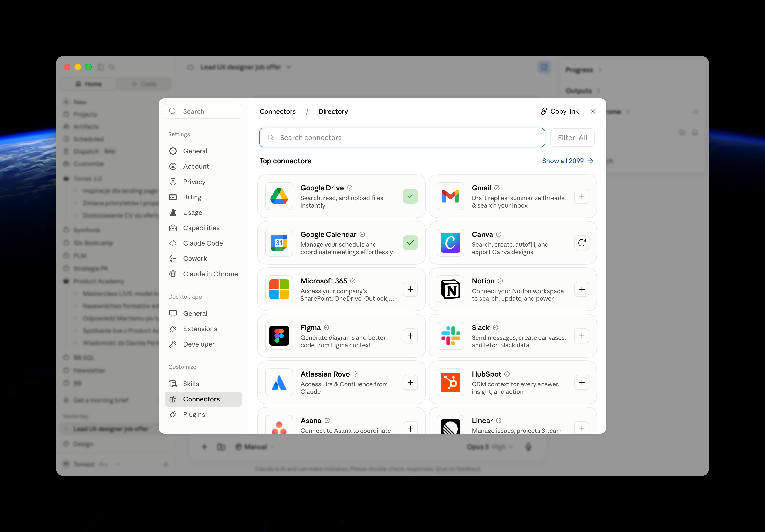Go back via the Connectors breadcrumb
The width and height of the screenshot is (765, 532).
point(278,112)
